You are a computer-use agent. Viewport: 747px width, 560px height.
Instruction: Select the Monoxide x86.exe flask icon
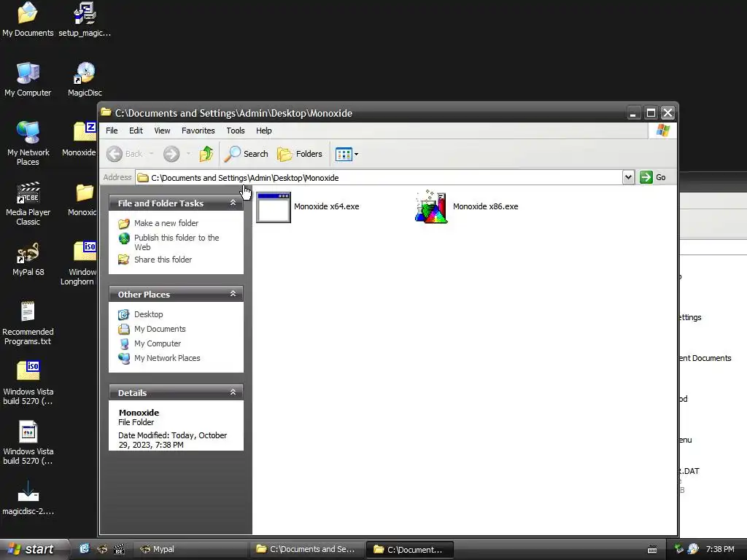(x=431, y=206)
